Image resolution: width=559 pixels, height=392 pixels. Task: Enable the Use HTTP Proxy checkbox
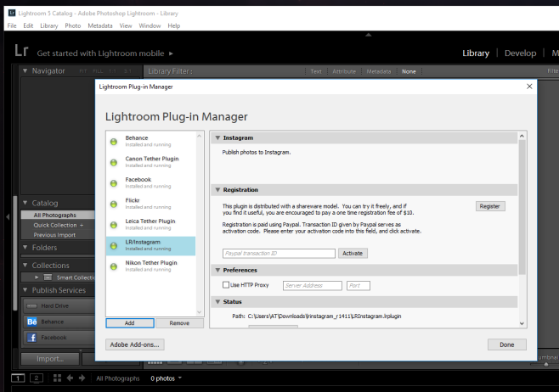click(x=226, y=285)
